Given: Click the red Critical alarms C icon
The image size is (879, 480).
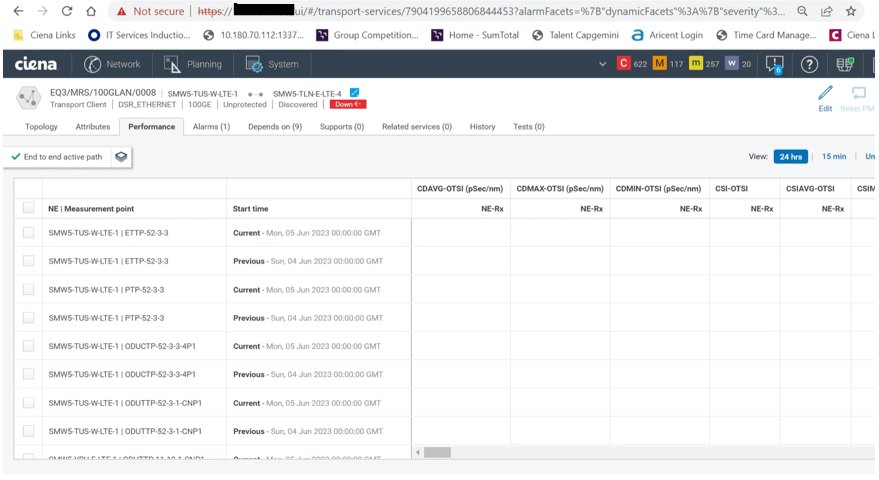Looking at the screenshot, I should point(624,64).
